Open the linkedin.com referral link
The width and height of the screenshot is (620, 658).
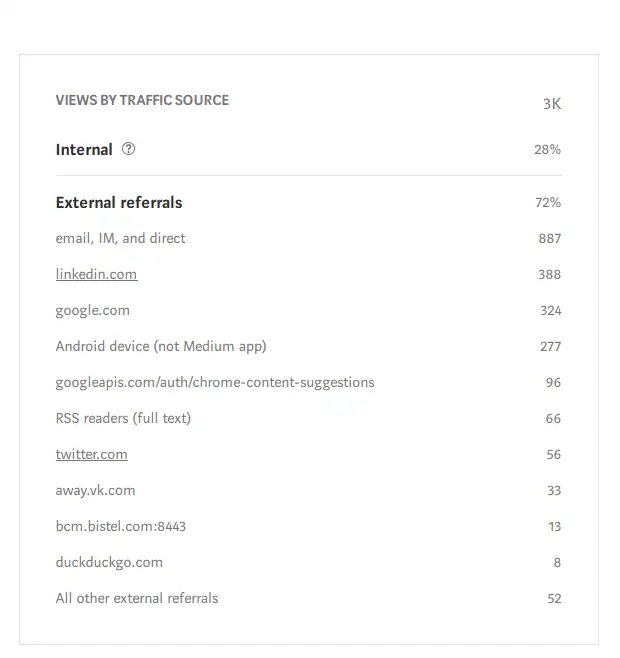pyautogui.click(x=96, y=274)
